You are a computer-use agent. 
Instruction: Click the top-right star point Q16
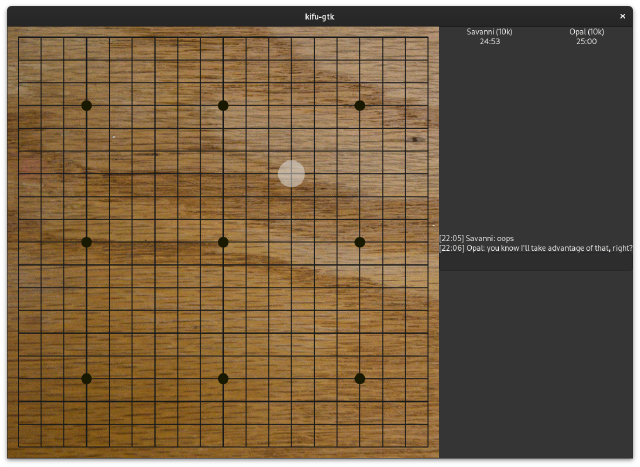click(360, 105)
